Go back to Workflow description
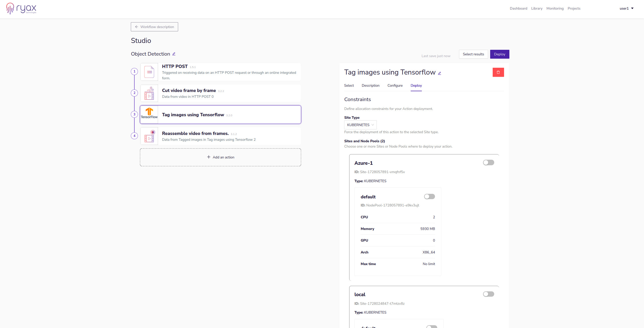The image size is (644, 328). [x=154, y=27]
